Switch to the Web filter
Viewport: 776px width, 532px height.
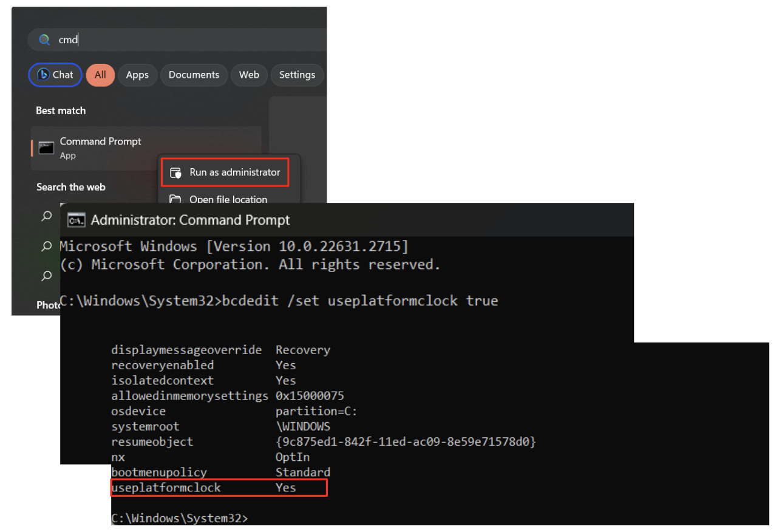tap(249, 75)
